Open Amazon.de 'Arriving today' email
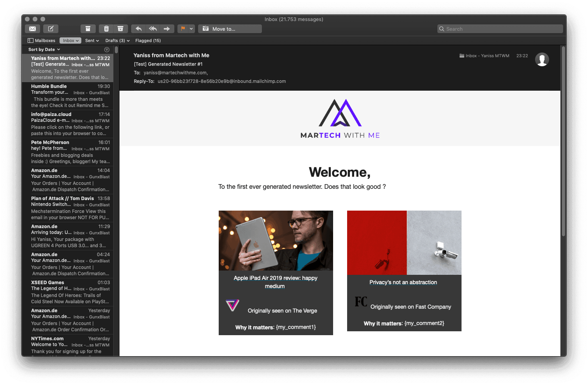 tap(68, 236)
